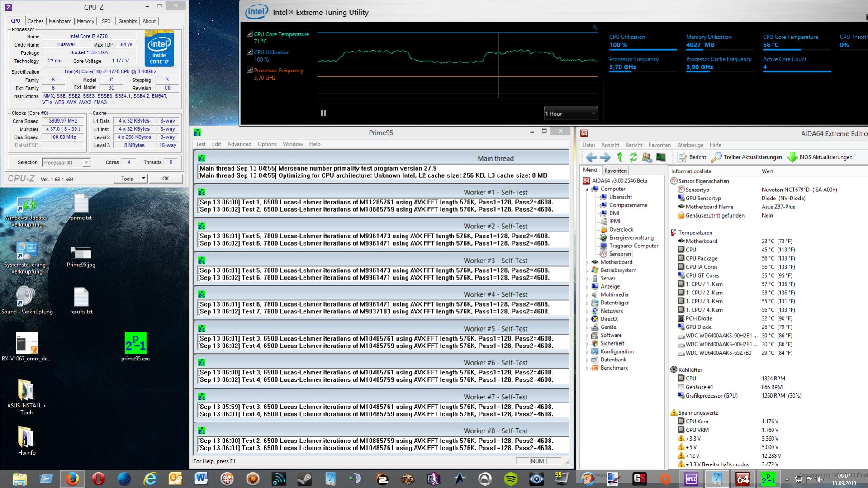Viewport: 868px width, 488px height.
Task: Expand the Benchmark tree node
Action: 587,368
